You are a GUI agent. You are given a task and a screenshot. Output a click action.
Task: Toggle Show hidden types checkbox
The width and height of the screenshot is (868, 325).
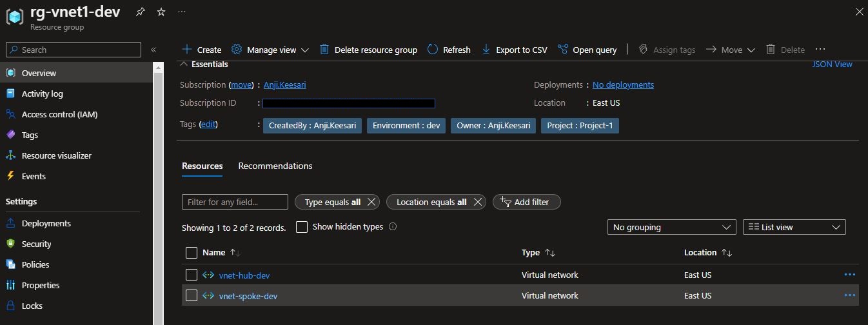tap(301, 227)
